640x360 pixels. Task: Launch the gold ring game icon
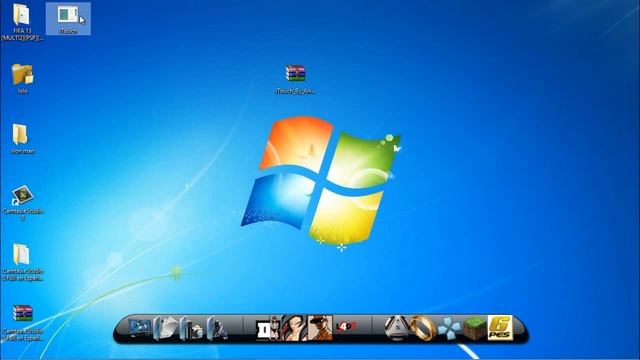click(x=422, y=328)
